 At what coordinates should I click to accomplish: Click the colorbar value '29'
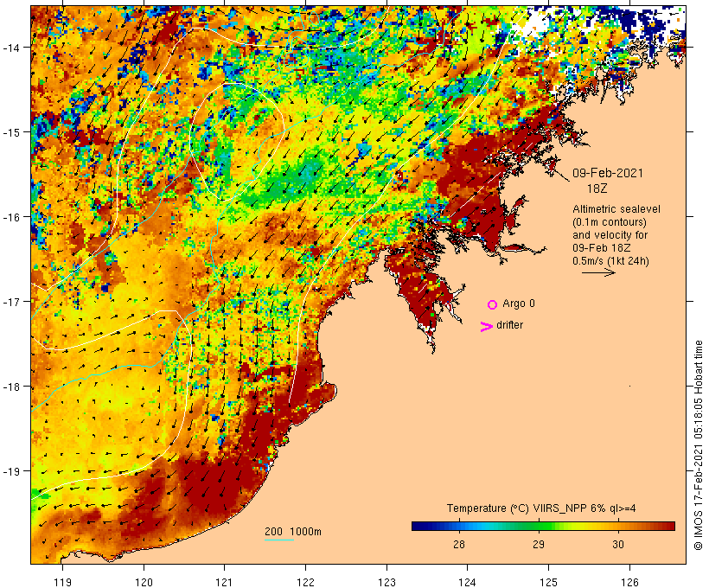pos(538,544)
